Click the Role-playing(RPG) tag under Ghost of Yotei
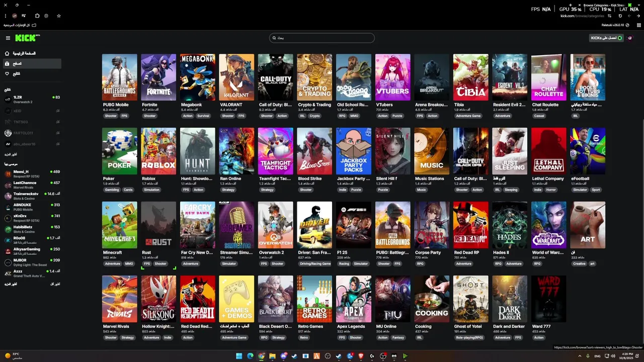 click(470, 337)
